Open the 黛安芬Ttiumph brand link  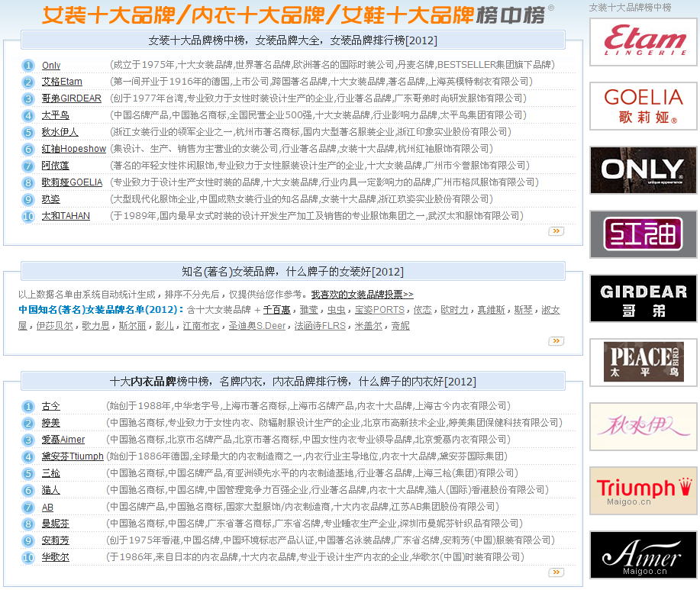[73, 456]
